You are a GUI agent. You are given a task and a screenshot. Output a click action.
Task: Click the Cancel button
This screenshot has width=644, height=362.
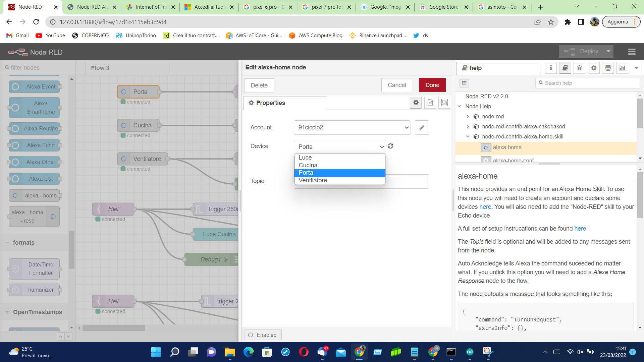tap(396, 85)
